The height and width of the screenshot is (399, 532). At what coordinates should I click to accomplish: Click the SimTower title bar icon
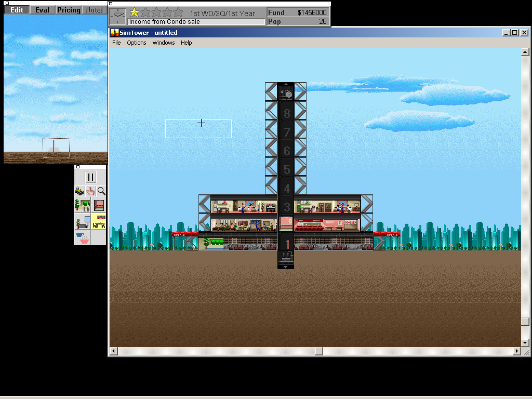coord(115,33)
